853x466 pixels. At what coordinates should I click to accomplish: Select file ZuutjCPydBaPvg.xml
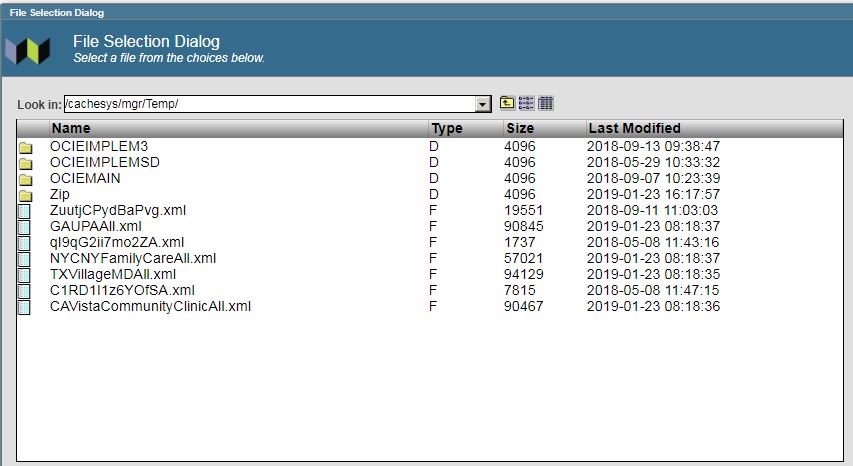[x=118, y=210]
